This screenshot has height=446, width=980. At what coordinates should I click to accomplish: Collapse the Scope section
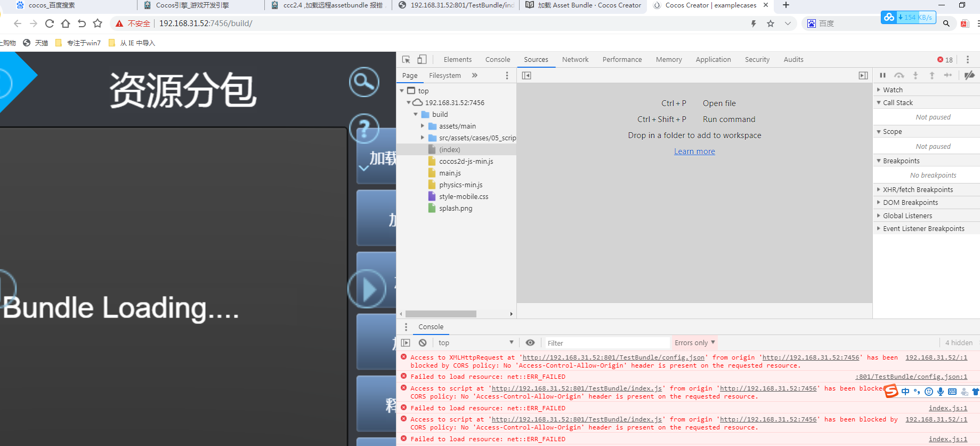point(927,131)
